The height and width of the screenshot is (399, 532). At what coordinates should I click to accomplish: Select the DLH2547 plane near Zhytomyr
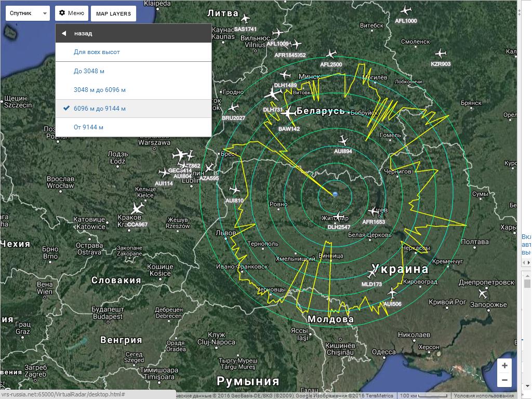339,217
